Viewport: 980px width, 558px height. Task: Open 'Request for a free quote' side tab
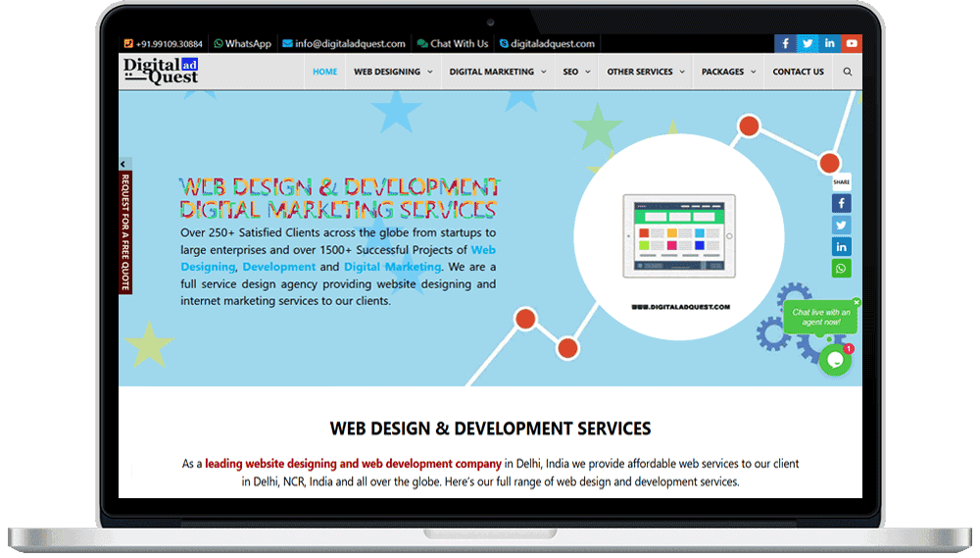125,232
